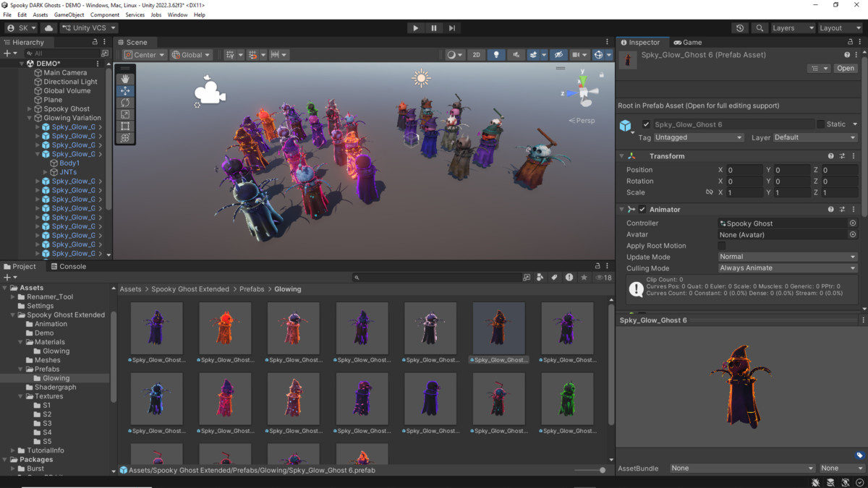This screenshot has height=488, width=868.
Task: Collapse the Animator component foldout
Action: coord(621,210)
